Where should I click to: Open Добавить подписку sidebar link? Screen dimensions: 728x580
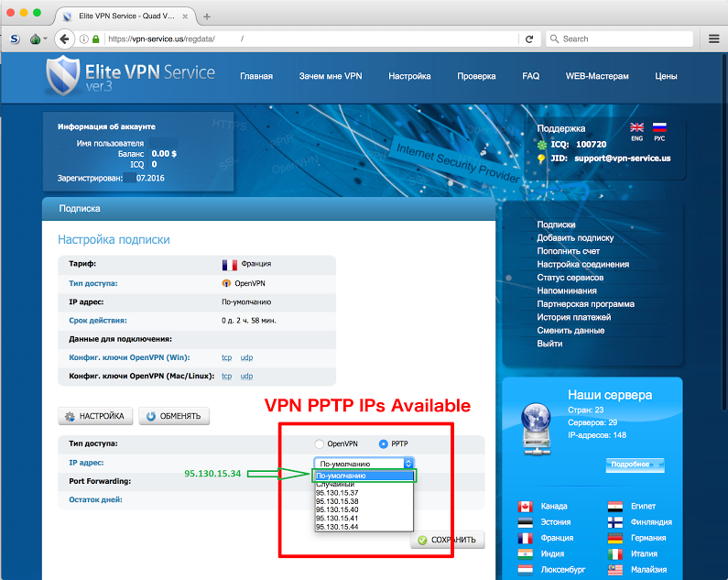[x=575, y=238]
